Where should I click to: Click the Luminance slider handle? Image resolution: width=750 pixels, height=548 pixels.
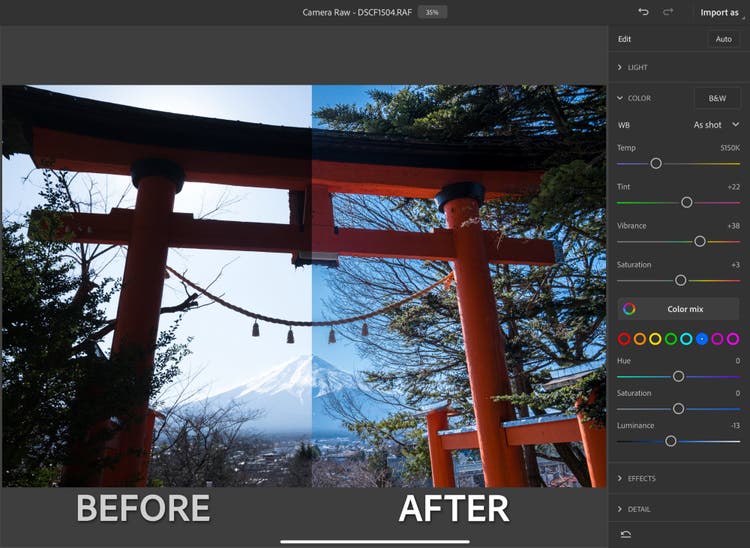[671, 441]
